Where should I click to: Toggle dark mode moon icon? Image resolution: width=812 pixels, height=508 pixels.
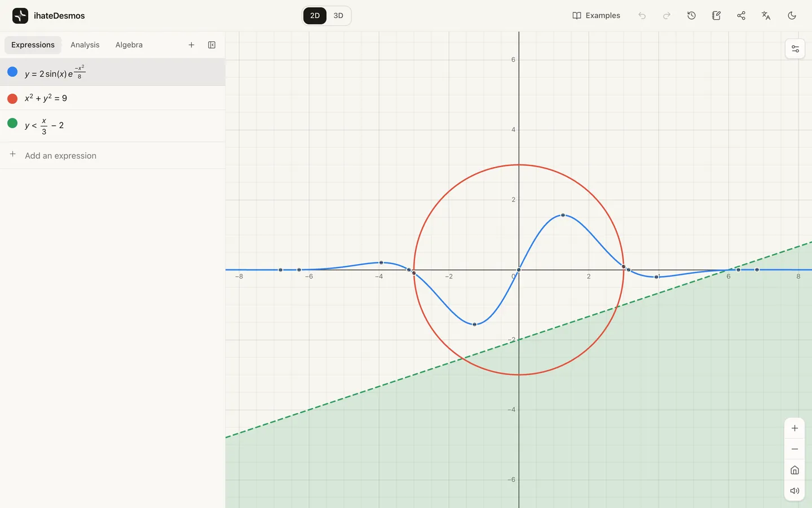(x=792, y=16)
